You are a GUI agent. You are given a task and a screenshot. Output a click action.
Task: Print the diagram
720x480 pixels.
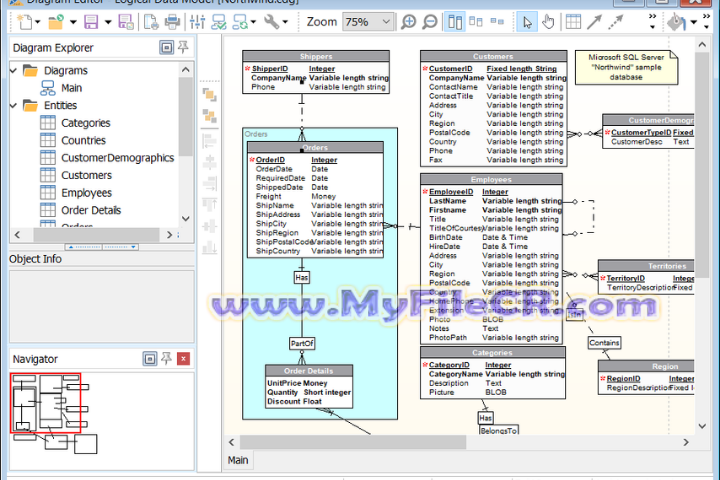[x=173, y=22]
